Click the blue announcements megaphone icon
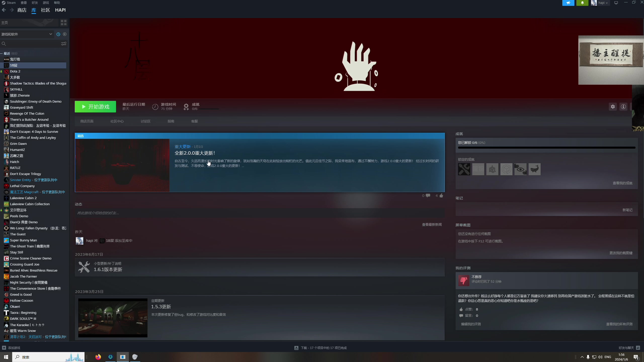 568,3
